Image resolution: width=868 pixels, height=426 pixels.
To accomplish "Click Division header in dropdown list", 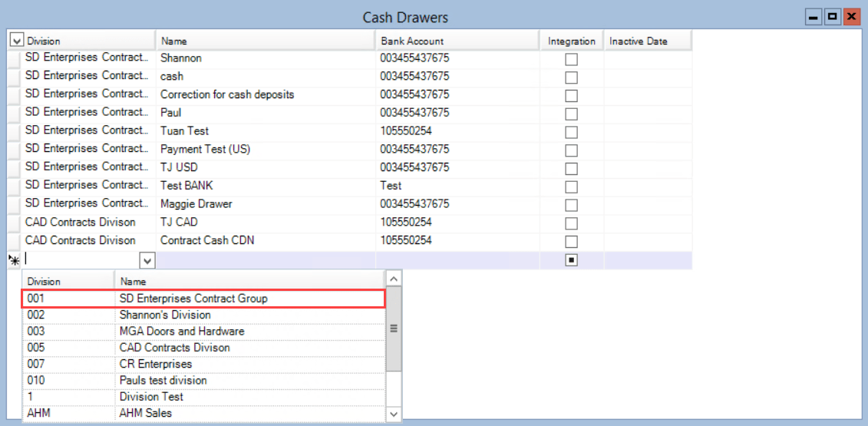I will [x=68, y=282].
